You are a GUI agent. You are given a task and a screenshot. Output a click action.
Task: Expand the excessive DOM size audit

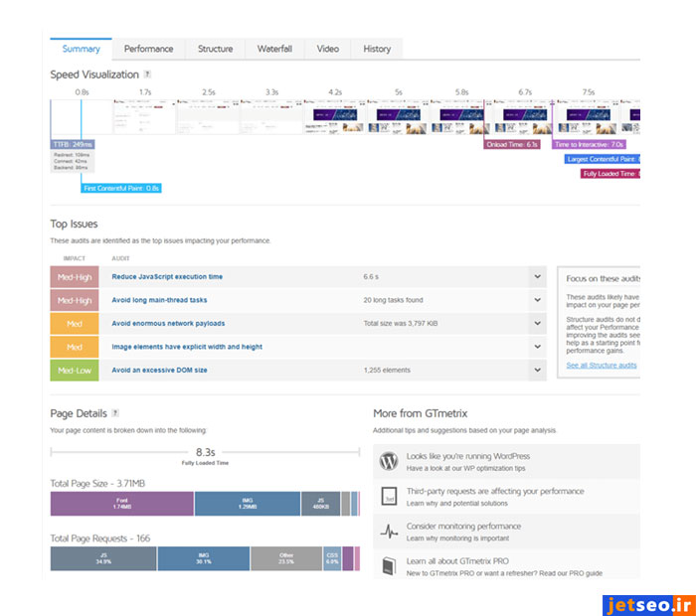[537, 370]
